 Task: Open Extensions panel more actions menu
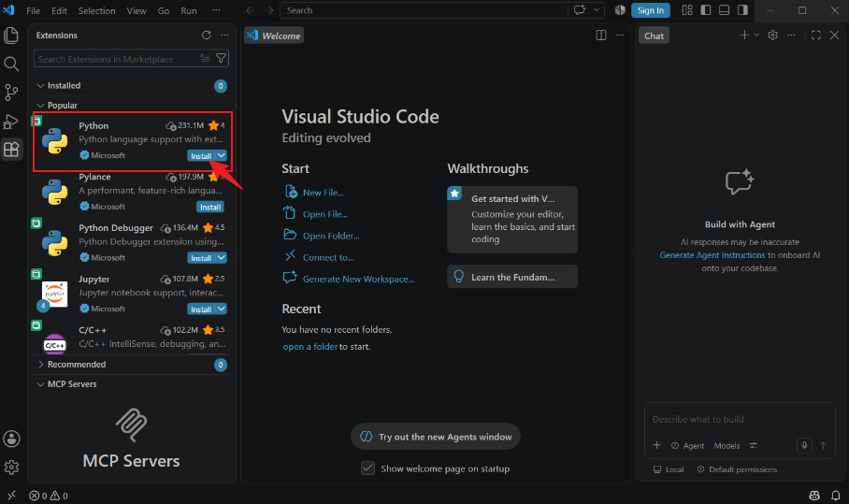(x=224, y=36)
